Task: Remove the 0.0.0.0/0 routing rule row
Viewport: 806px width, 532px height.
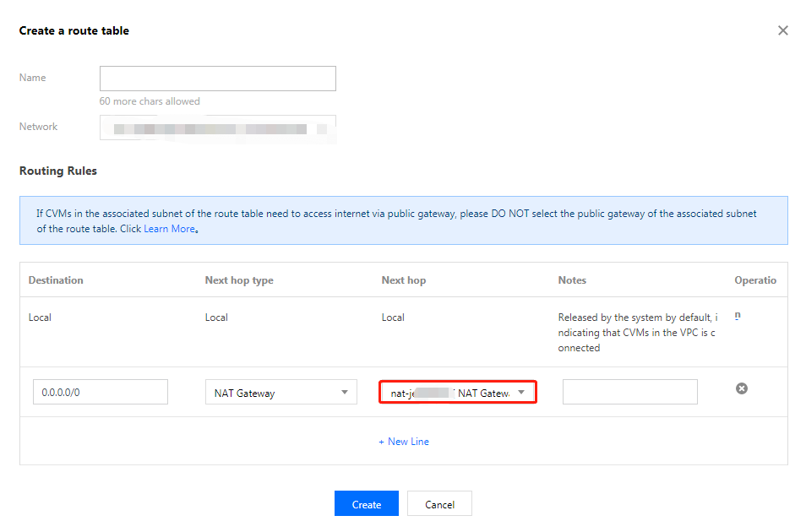Action: tap(742, 388)
